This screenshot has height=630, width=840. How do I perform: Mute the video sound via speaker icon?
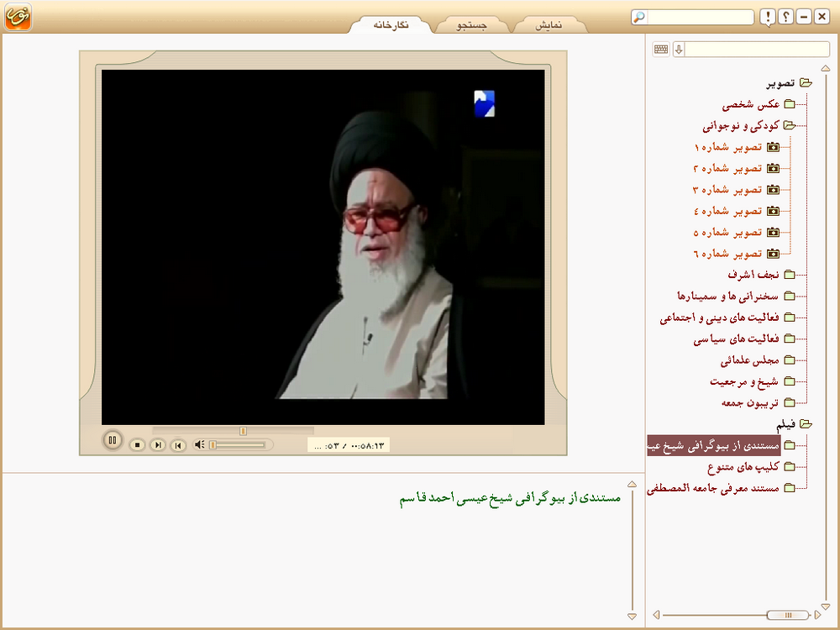click(199, 444)
